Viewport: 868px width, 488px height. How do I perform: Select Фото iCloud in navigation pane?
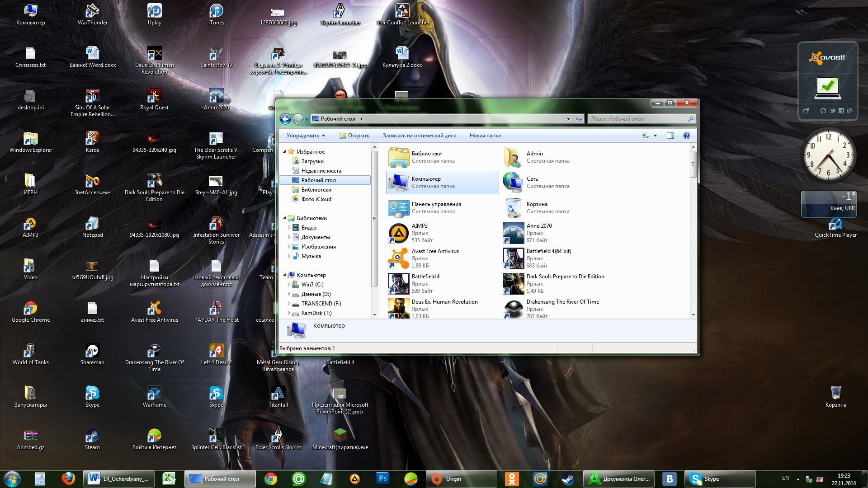coord(316,199)
